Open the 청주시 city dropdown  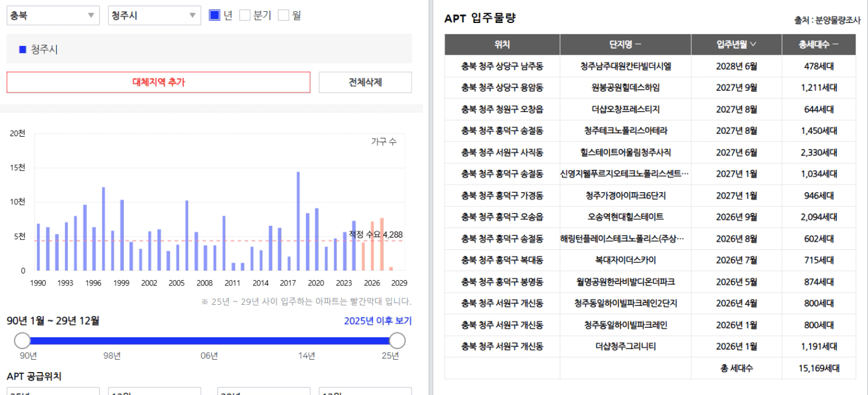point(154,16)
